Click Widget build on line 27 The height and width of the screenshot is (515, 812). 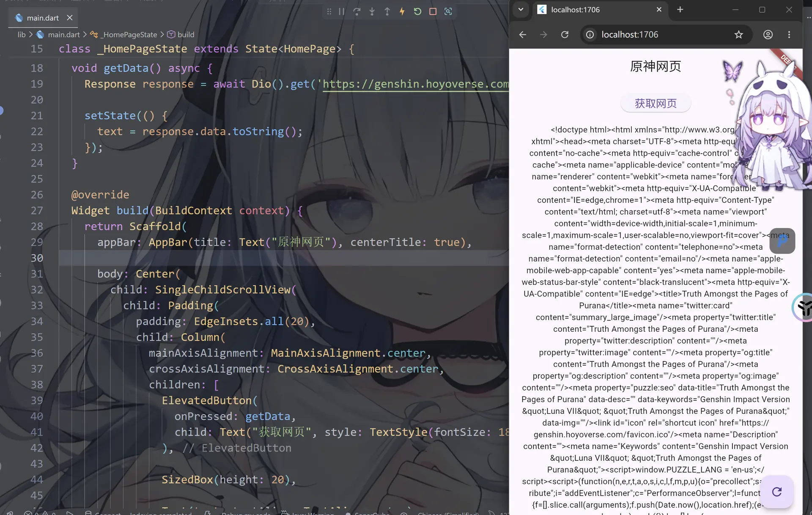point(110,211)
